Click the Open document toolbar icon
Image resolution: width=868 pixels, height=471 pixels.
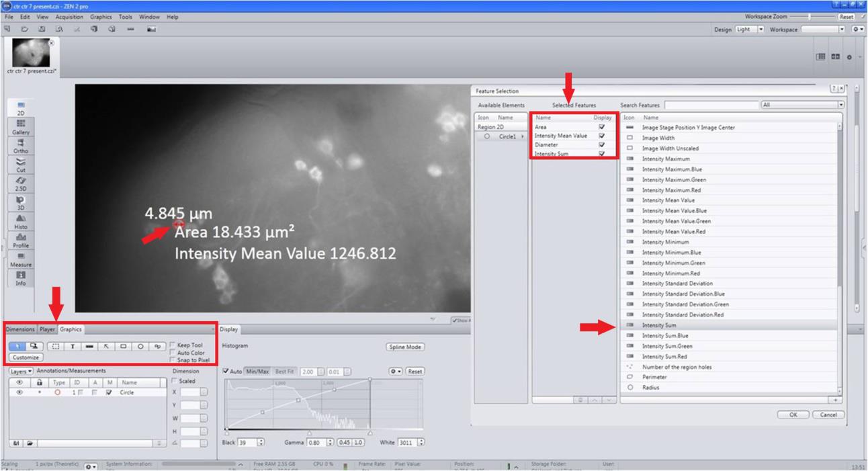24,30
